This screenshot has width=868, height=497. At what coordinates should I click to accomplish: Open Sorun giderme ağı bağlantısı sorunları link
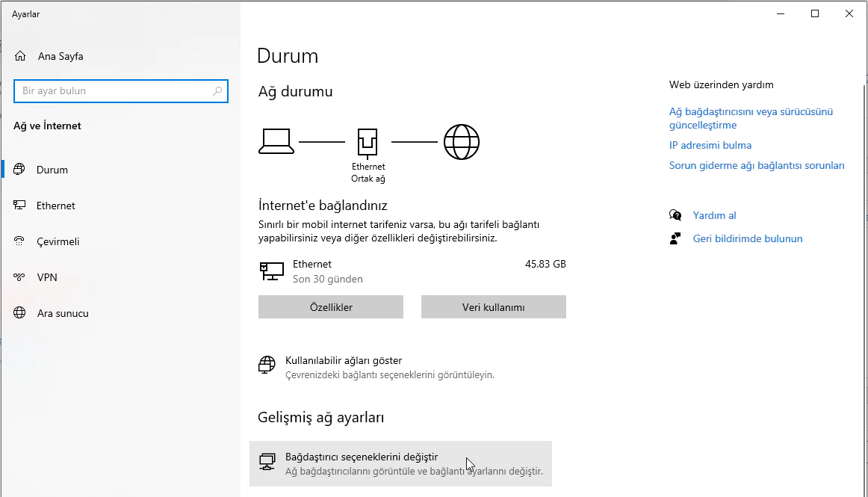tap(757, 165)
